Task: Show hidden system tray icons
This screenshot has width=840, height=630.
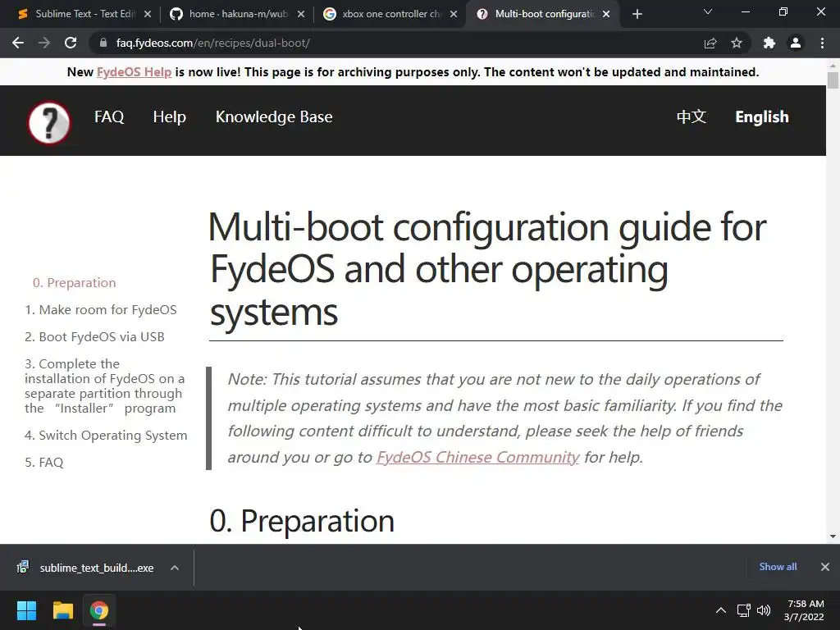Action: 721,610
